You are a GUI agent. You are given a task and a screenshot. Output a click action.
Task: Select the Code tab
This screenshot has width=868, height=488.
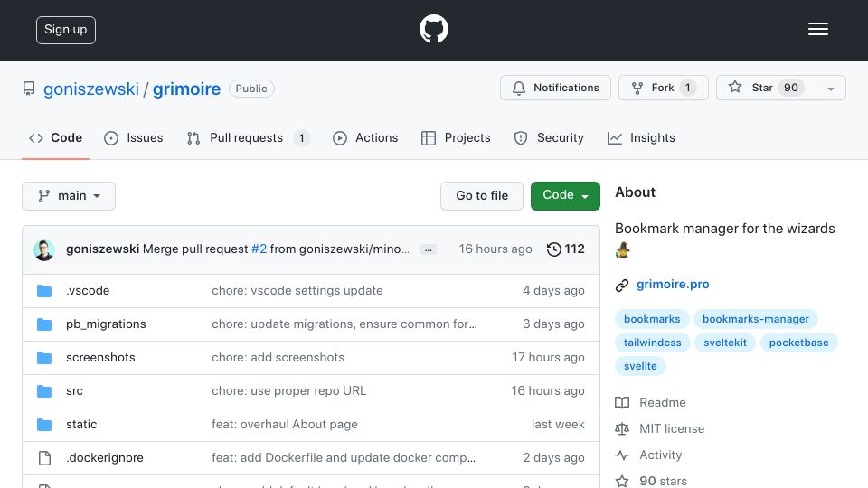pos(55,137)
